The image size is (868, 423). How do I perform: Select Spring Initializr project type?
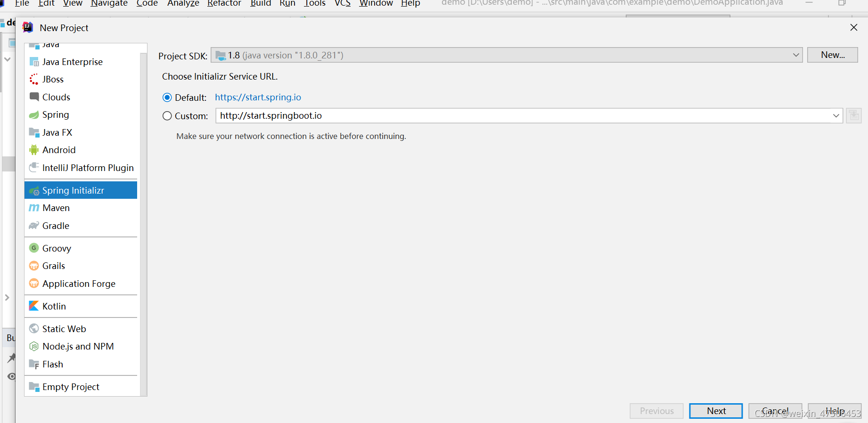pos(81,190)
